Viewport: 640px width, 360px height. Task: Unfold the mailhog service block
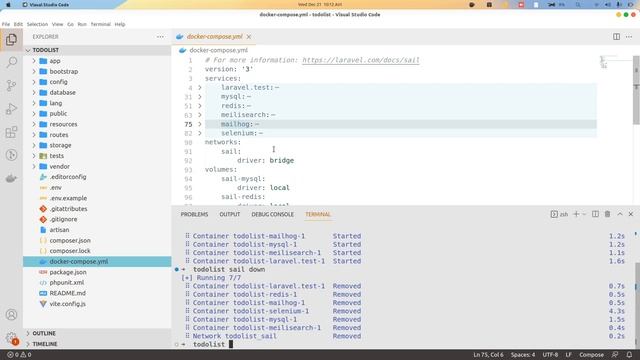click(200, 124)
